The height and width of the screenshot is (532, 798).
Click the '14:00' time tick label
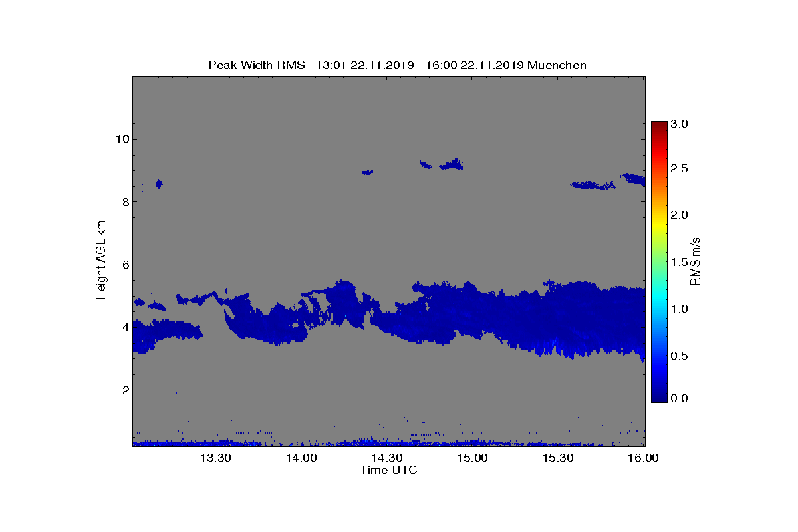pos(301,458)
